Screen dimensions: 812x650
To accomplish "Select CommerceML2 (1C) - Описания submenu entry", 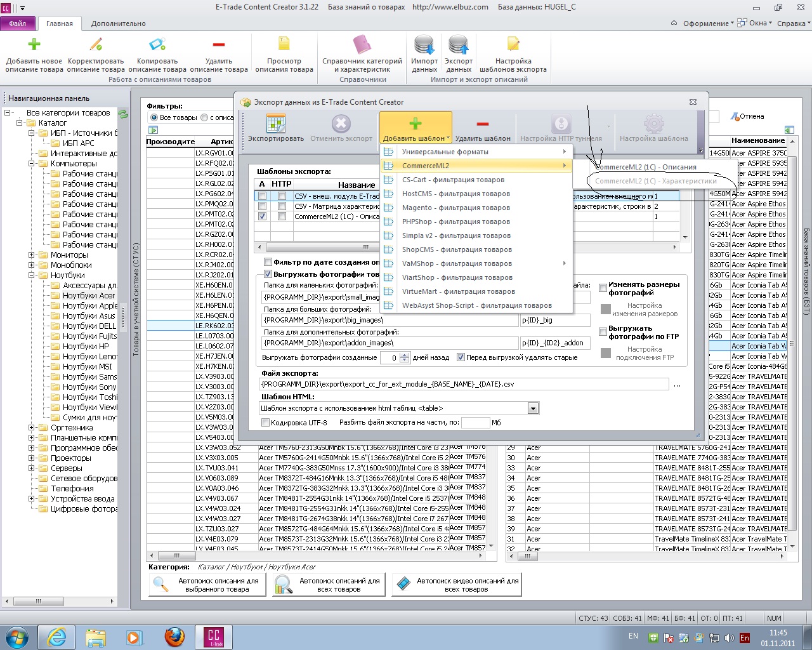I will pyautogui.click(x=655, y=167).
